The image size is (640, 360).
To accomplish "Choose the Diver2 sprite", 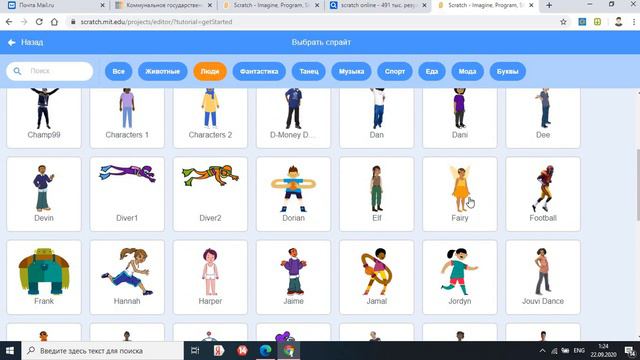I will [x=210, y=194].
